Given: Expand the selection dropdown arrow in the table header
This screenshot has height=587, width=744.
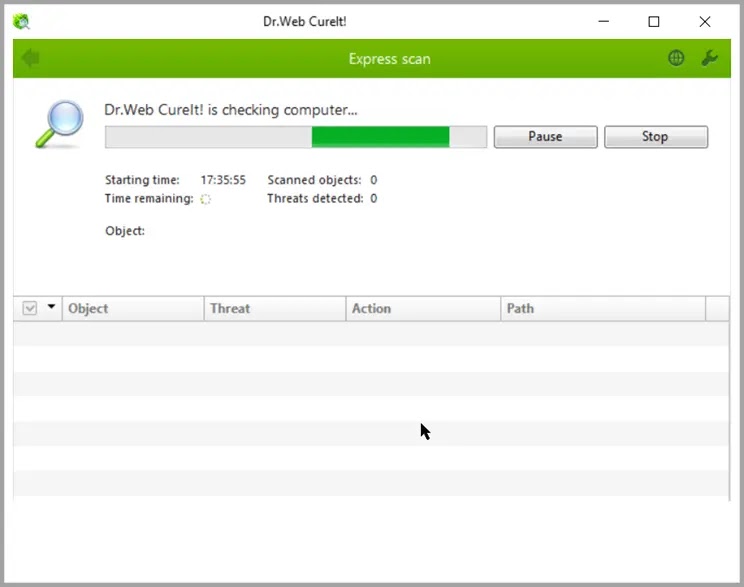Looking at the screenshot, I should coord(51,307).
